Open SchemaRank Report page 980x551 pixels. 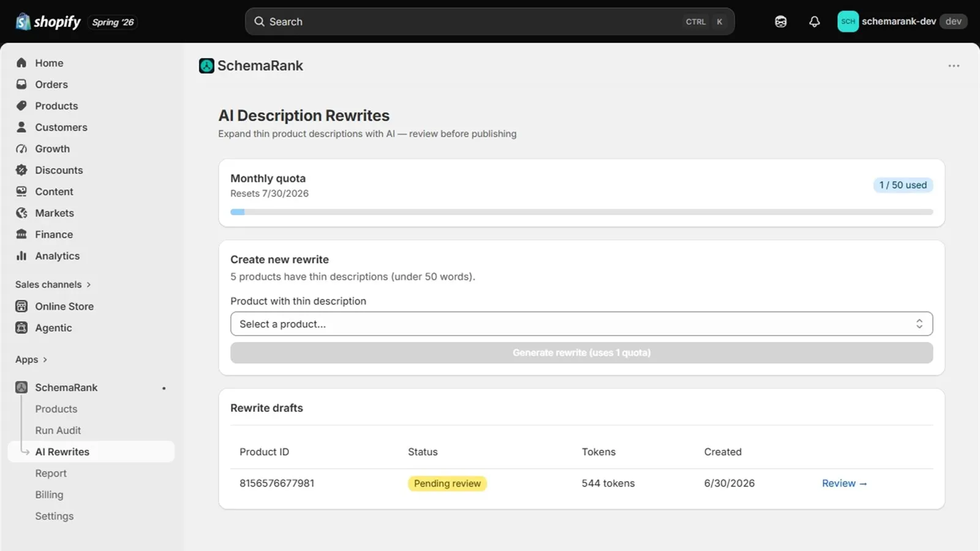tap(51, 473)
